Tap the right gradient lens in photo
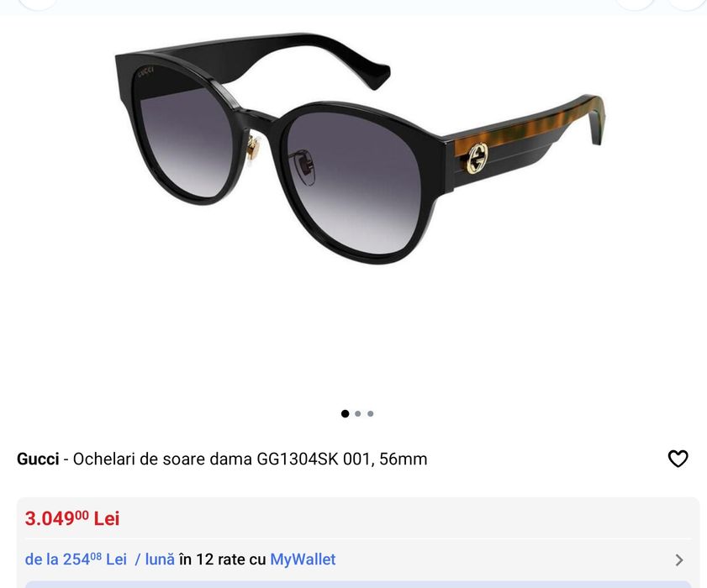The height and width of the screenshot is (588, 707). [351, 182]
